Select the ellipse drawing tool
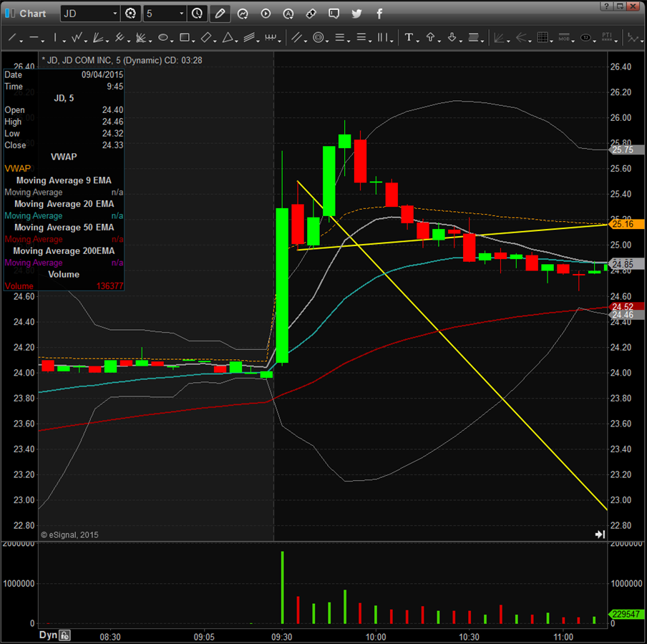 coord(163,38)
